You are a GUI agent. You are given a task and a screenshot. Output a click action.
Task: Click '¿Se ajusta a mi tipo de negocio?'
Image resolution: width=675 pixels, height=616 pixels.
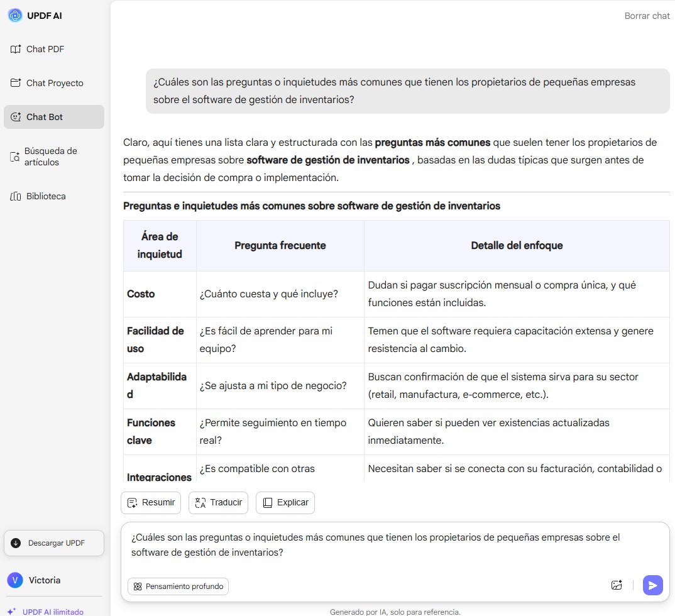[280, 386]
